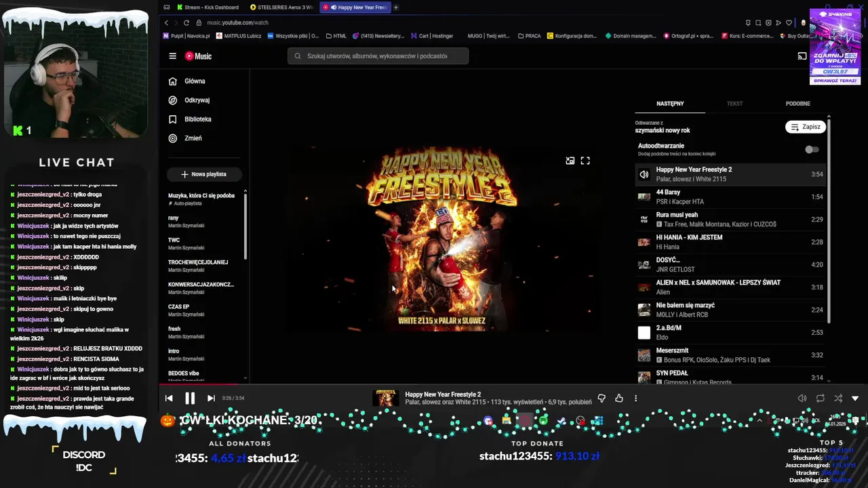Go back in browser history
This screenshot has width=868, height=488.
[x=167, y=22]
